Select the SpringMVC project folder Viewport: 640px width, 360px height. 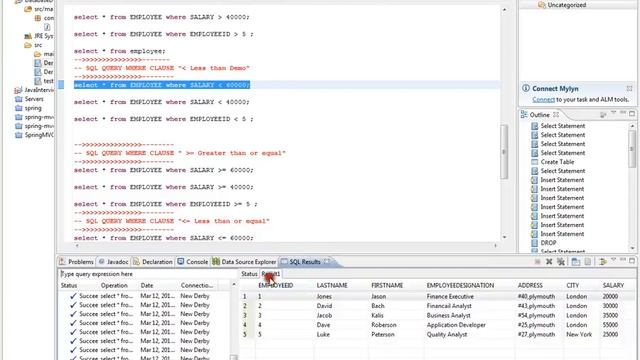coord(34,135)
